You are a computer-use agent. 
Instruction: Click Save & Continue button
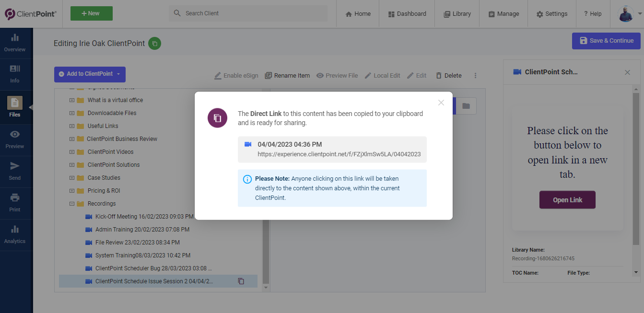606,41
